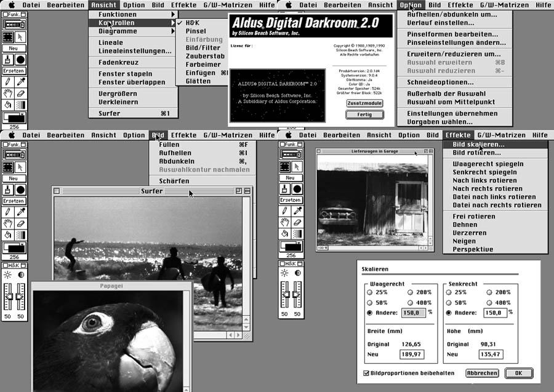Choose Perspektive in the Effekte menu

pos(496,249)
